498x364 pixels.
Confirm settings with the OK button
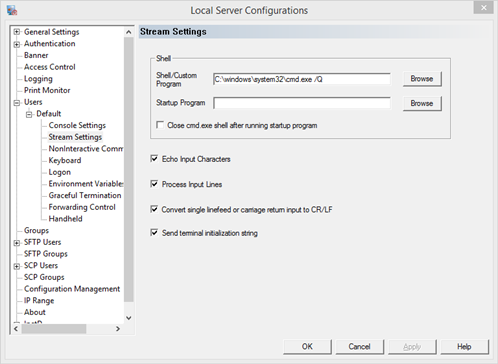pos(307,347)
